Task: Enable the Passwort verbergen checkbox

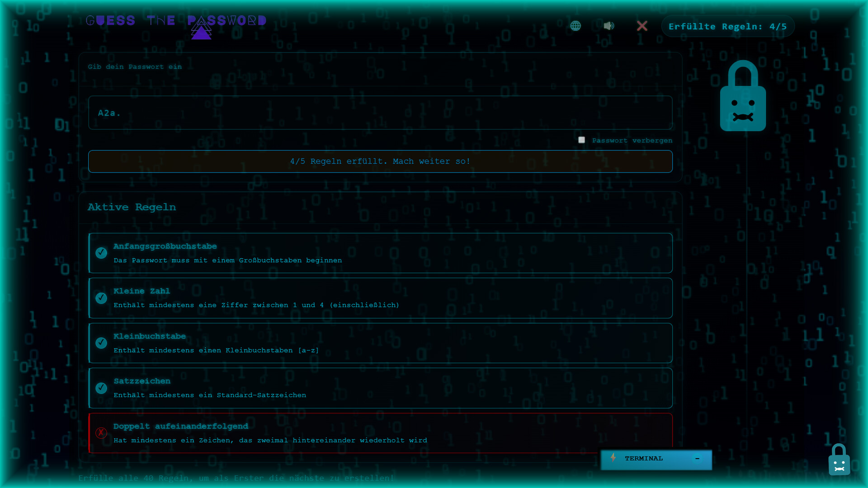Action: tap(581, 140)
